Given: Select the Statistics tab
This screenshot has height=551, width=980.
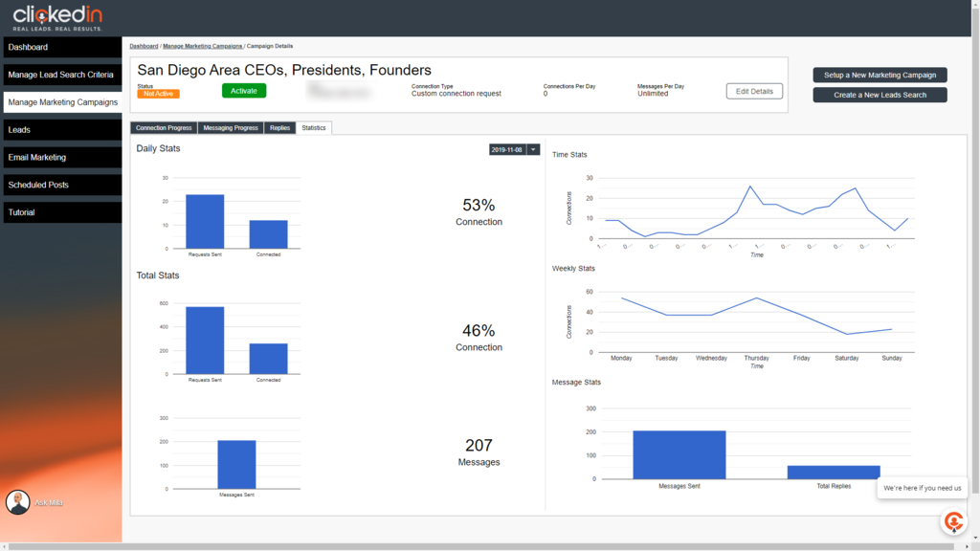Looking at the screenshot, I should click(x=314, y=128).
